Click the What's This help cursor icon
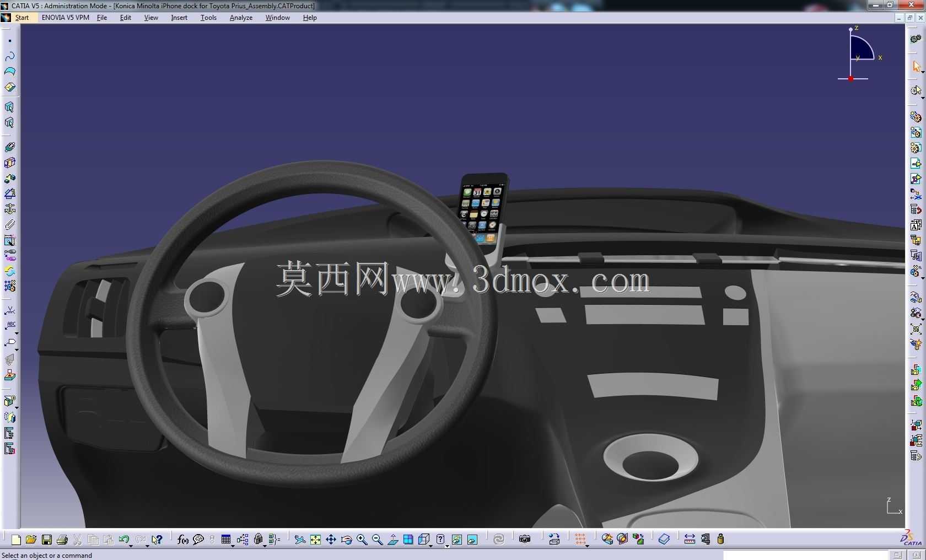The height and width of the screenshot is (560, 926). (157, 540)
